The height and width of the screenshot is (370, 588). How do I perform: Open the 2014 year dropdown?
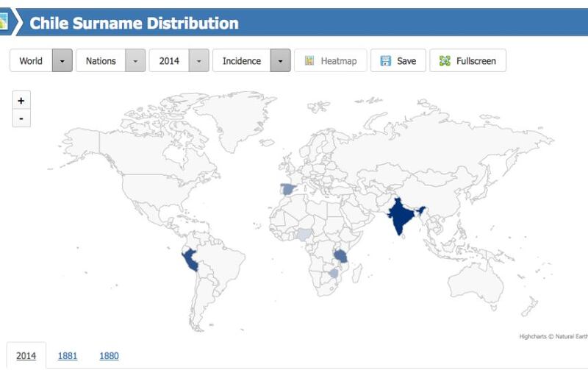(x=198, y=61)
